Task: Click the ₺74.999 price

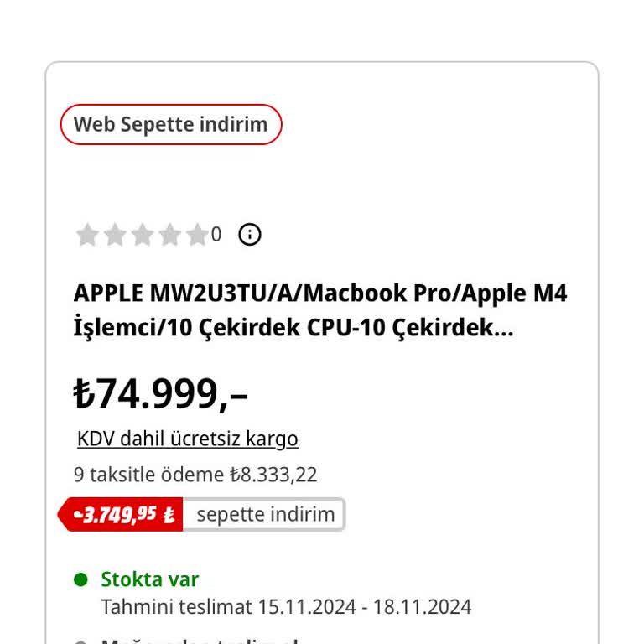Action: pos(161,394)
